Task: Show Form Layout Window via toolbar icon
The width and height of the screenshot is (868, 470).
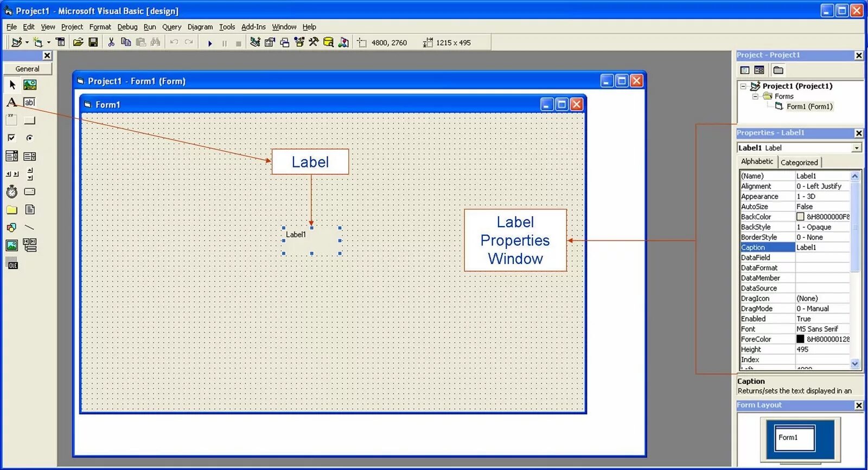Action: pos(285,42)
